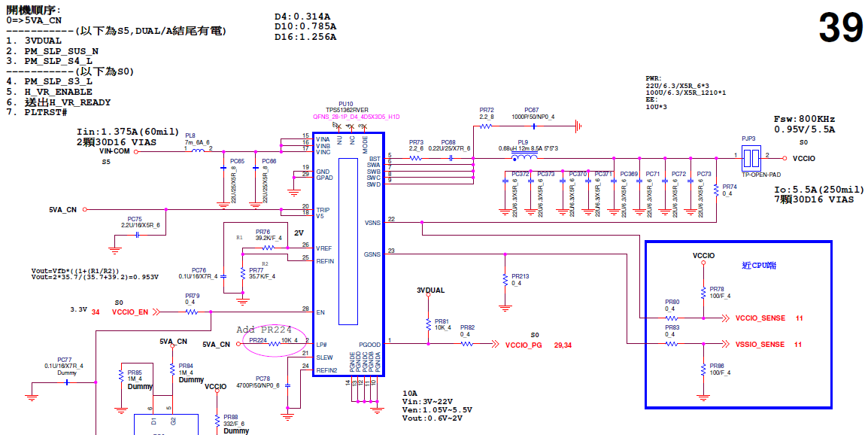This screenshot has height=435, width=868.
Task: Click the PR85 resistor label
Action: 135,373
